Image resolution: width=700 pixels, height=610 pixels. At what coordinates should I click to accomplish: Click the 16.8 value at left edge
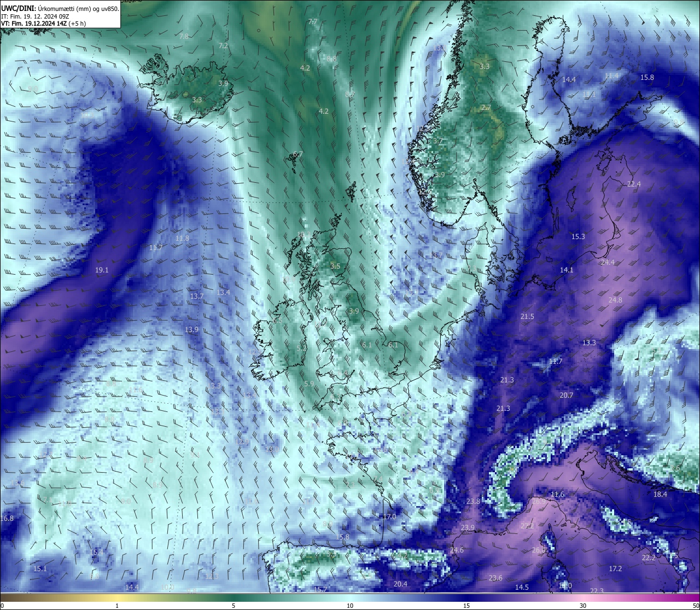7,518
